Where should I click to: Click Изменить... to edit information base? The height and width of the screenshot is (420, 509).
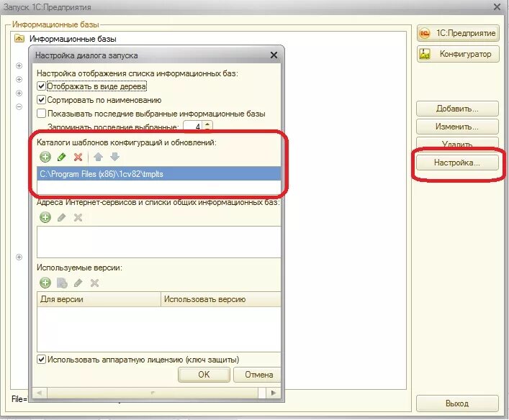tap(457, 127)
